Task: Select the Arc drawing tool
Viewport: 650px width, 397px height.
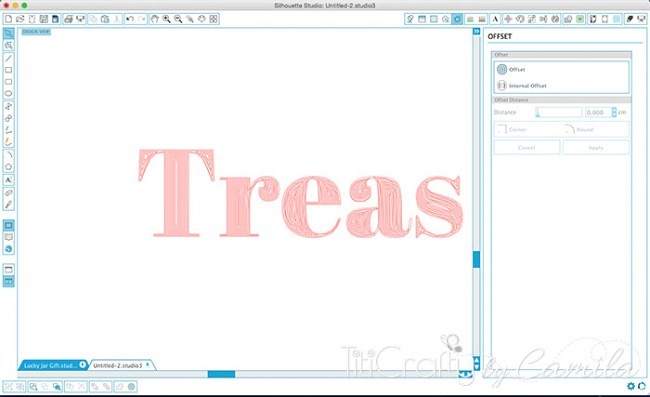Action: point(8,155)
